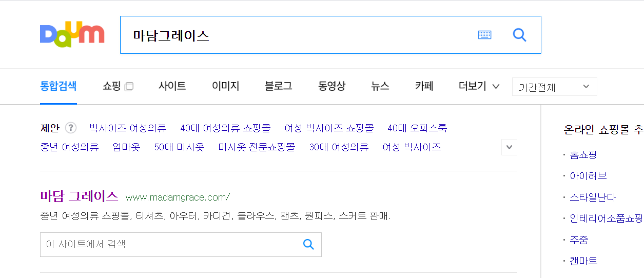Click suggestion 30대 여성의류
The height and width of the screenshot is (278, 644).
[339, 147]
